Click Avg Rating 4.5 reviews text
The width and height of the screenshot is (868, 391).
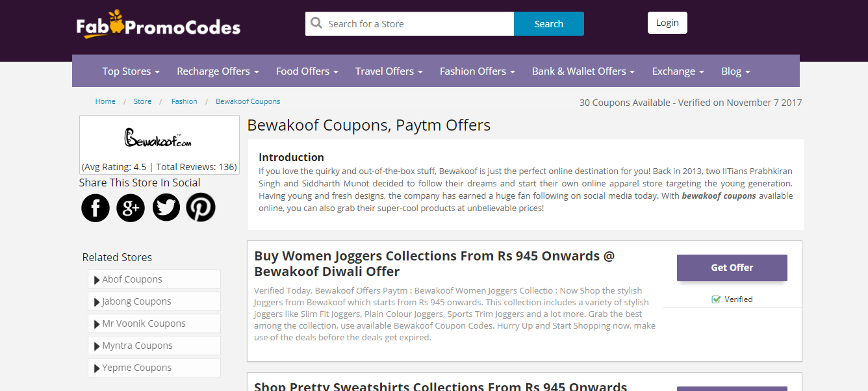click(x=159, y=167)
